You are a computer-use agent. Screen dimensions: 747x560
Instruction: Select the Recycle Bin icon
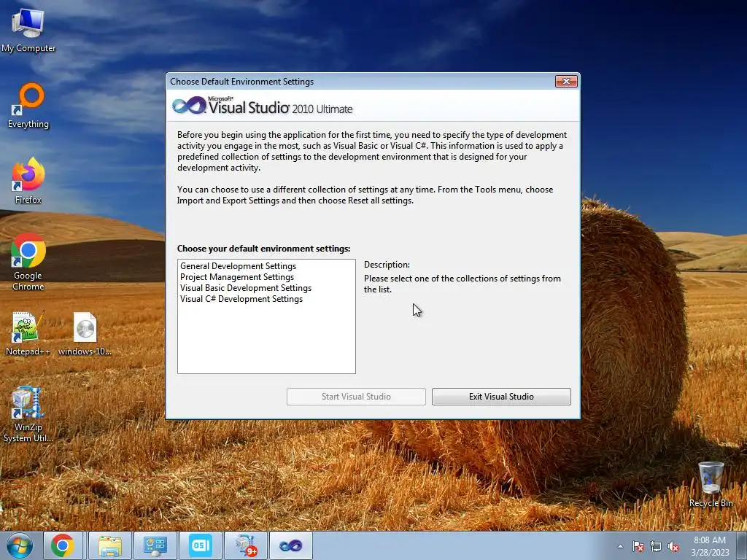(x=711, y=484)
